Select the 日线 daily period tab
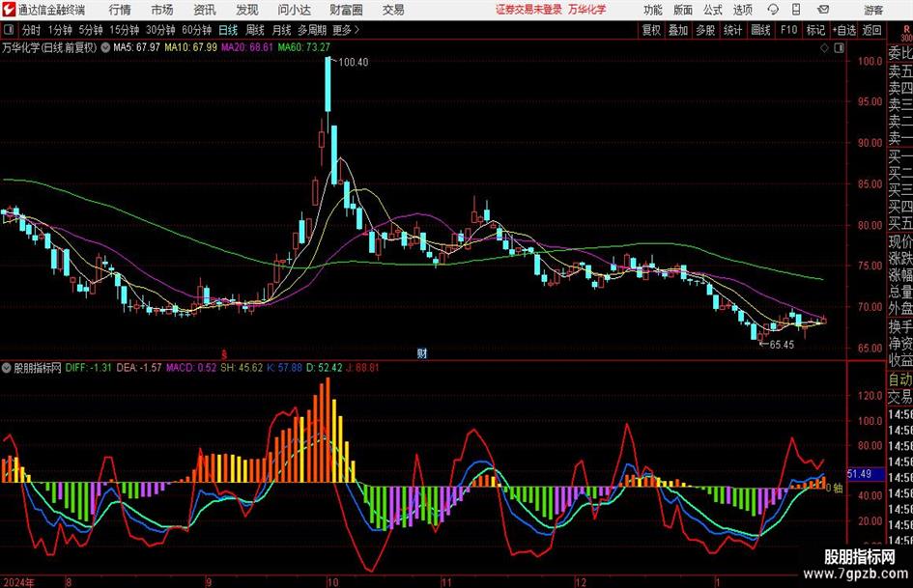 [x=228, y=30]
